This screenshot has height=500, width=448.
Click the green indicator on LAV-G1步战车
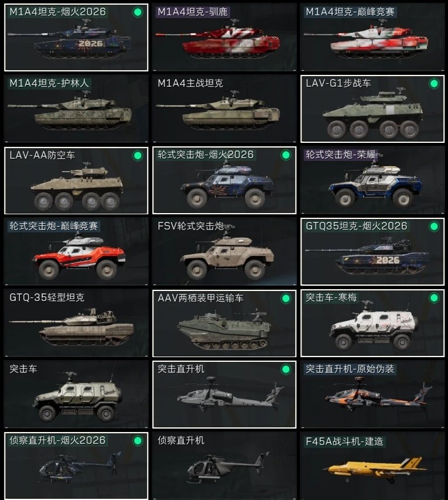coord(434,84)
